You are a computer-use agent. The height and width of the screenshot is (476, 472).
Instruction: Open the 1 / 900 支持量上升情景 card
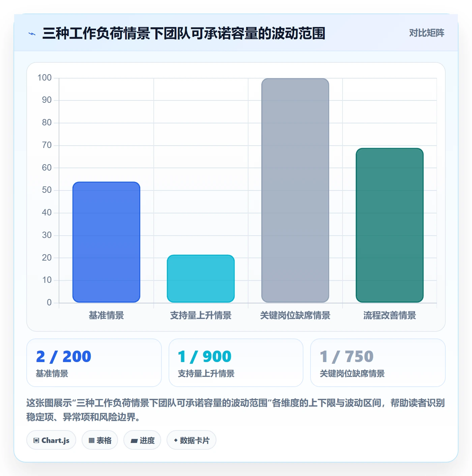(236, 363)
